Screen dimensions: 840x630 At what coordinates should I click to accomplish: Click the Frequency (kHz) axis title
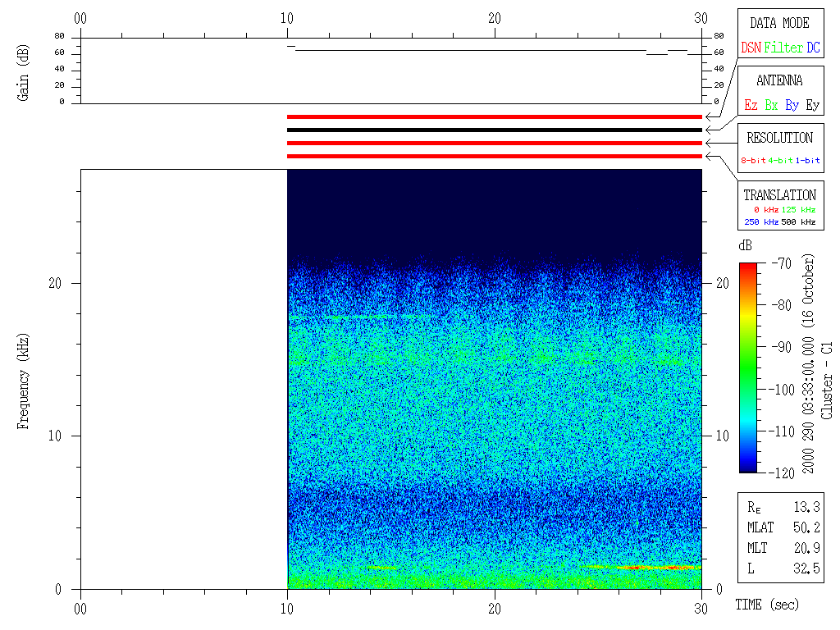tap(24, 379)
